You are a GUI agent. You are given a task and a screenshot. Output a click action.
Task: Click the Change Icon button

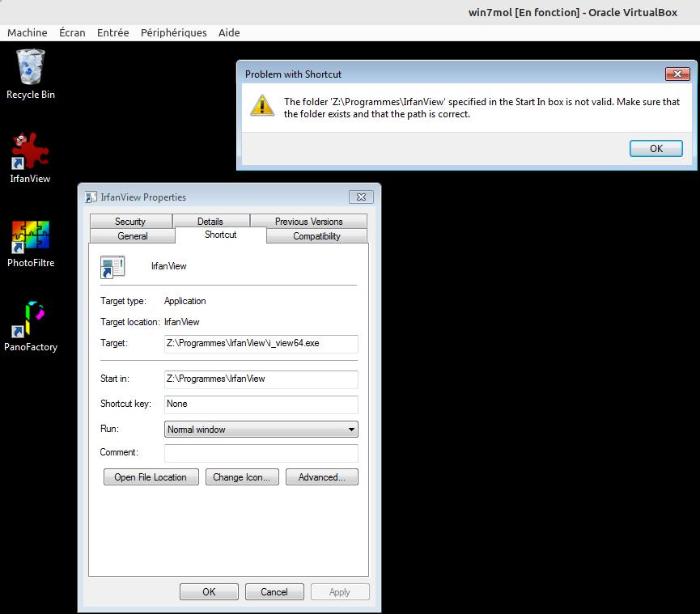click(241, 477)
